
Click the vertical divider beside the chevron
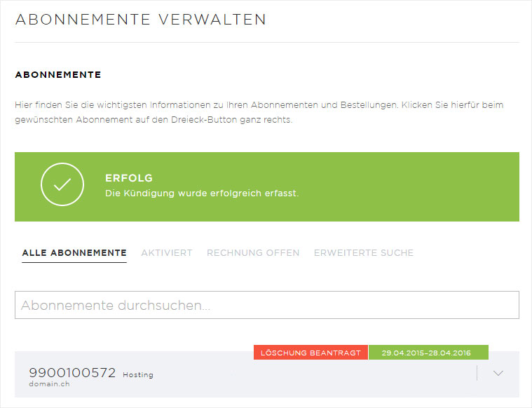[477, 373]
